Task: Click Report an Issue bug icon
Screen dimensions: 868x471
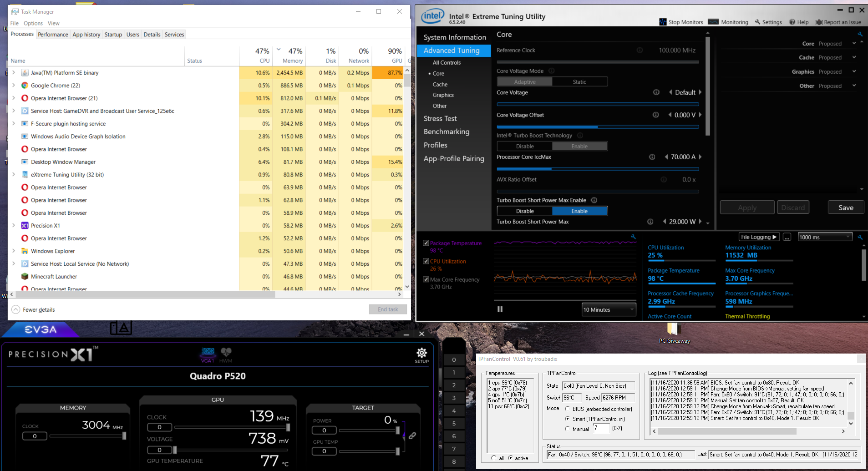Action: click(819, 22)
